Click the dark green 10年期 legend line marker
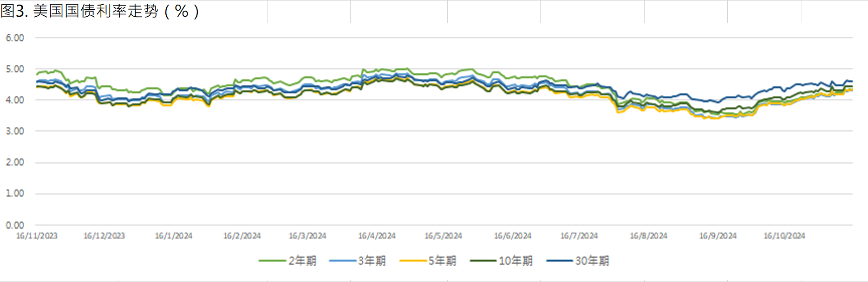 pos(483,261)
